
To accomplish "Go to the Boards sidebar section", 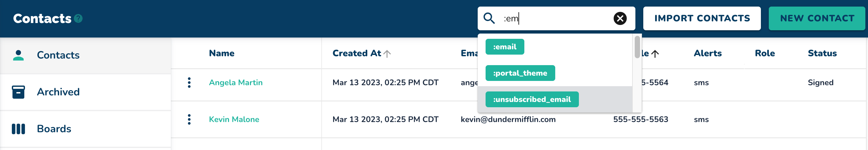I will click(x=54, y=129).
